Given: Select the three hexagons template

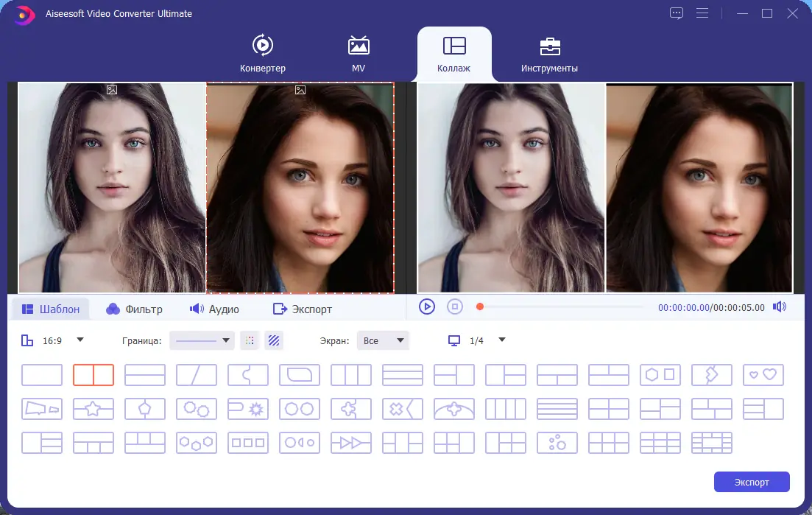Looking at the screenshot, I should click(x=197, y=443).
